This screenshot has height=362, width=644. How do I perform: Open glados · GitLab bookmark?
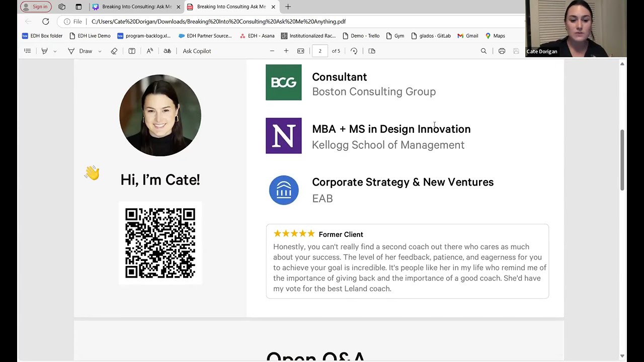(431, 36)
